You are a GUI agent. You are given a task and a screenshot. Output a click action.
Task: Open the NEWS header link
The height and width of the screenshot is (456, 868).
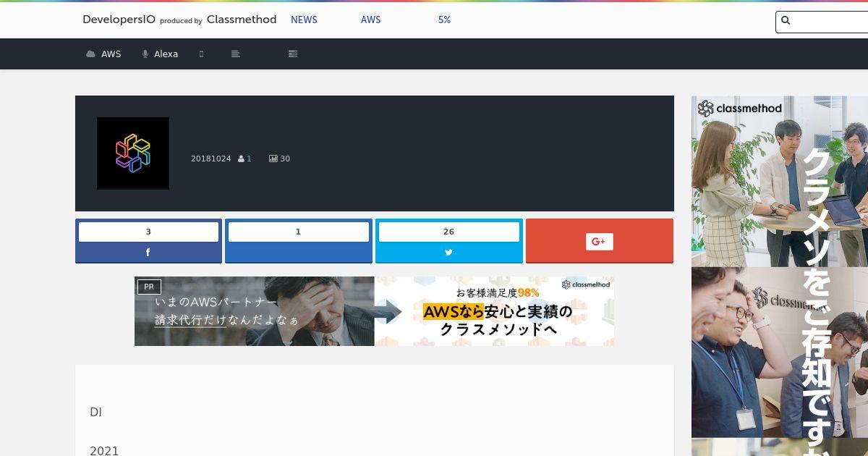pos(304,20)
